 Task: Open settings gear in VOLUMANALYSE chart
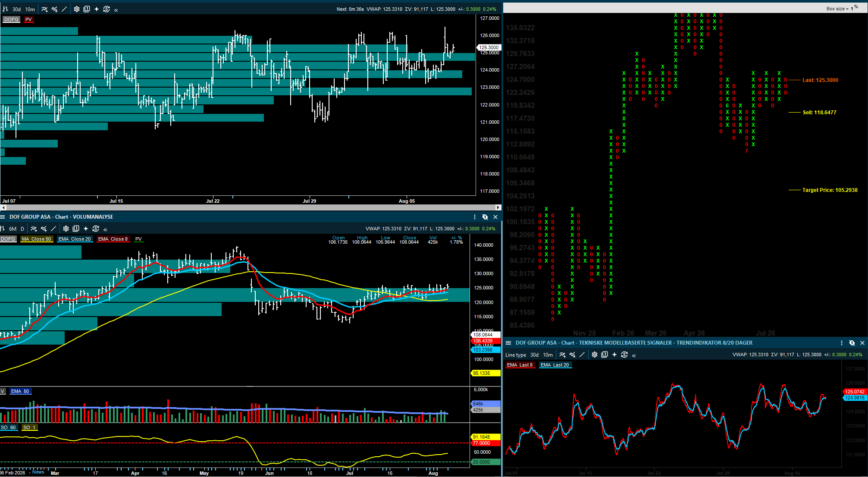click(x=66, y=229)
